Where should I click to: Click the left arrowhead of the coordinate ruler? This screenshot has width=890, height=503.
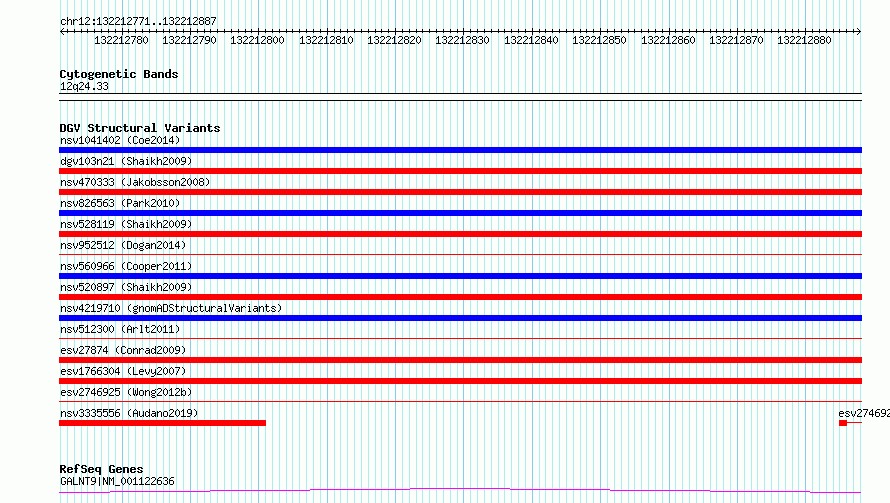(x=62, y=31)
